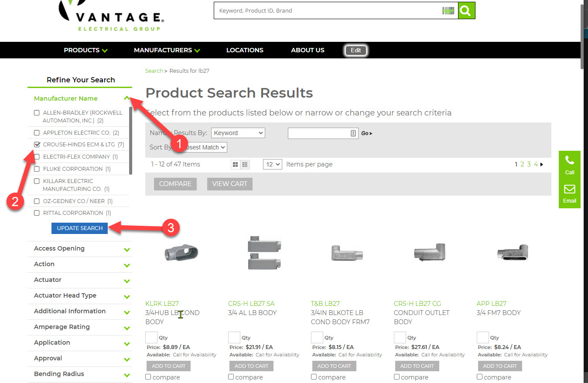Add KLRK LB27 to cart

click(169, 366)
